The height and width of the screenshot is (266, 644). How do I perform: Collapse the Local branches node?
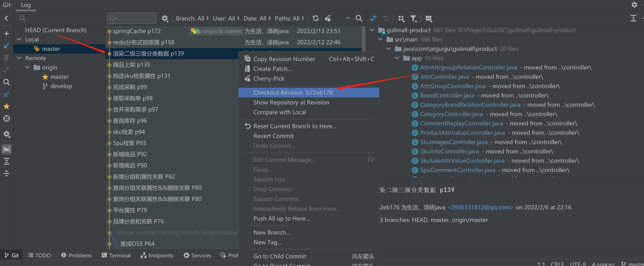click(19, 39)
